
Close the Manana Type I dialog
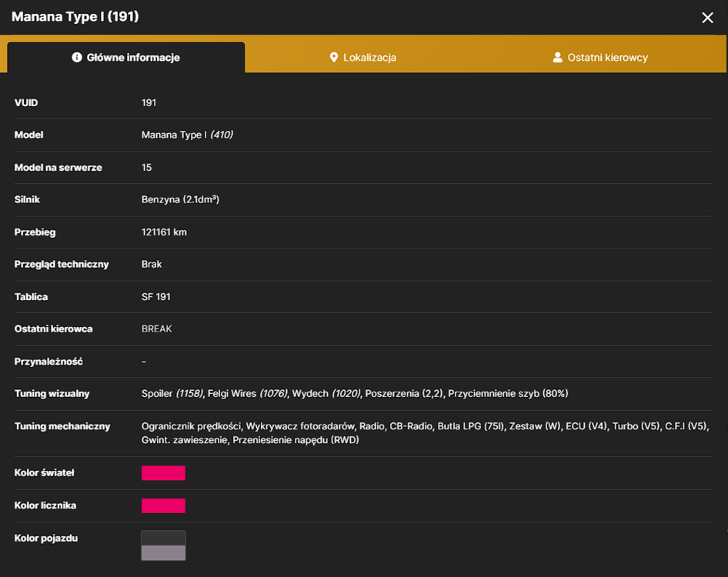pos(707,18)
